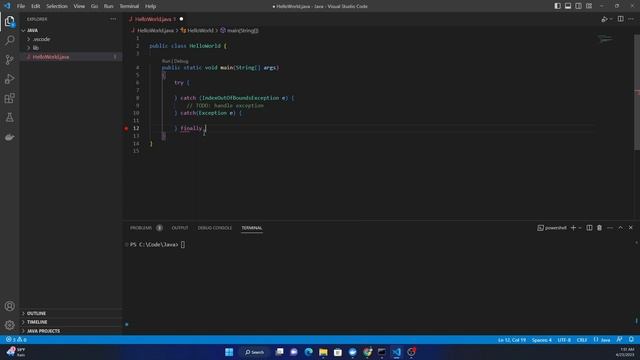Click the Run Java dropdown play icon
This screenshot has height=360, width=640.
604,19
